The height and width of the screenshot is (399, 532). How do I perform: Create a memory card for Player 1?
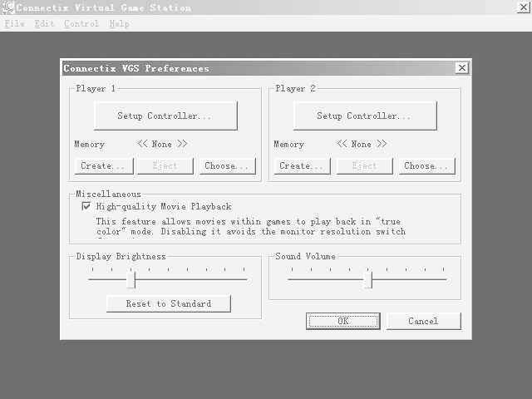[x=102, y=166]
